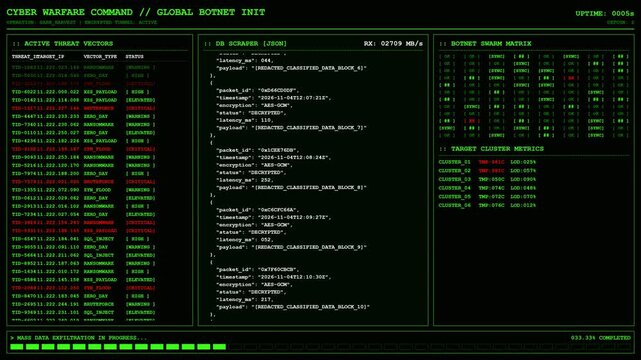Select the CLUSTER_02 metrics label
This screenshot has width=641, height=360.
tap(455, 171)
